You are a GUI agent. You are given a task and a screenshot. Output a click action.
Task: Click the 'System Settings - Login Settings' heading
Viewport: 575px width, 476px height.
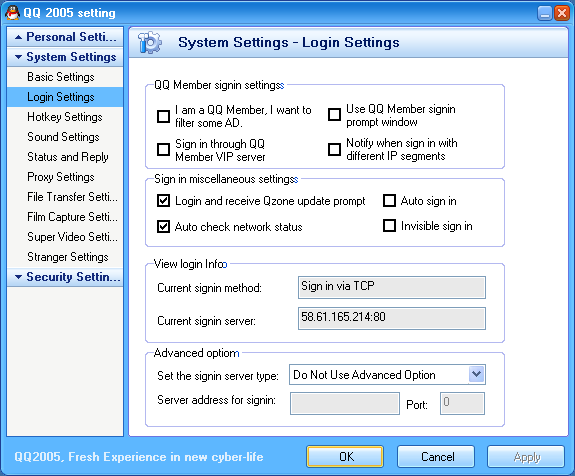[x=289, y=43]
